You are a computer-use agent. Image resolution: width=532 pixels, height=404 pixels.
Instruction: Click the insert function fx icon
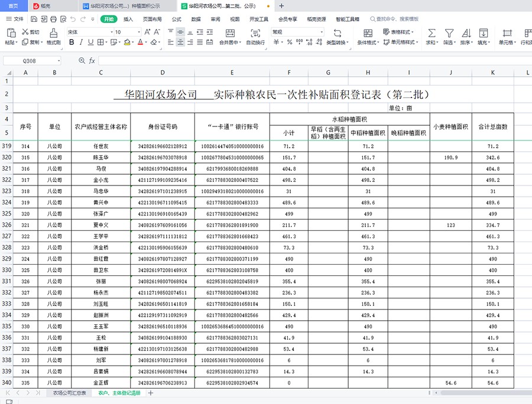[92, 61]
